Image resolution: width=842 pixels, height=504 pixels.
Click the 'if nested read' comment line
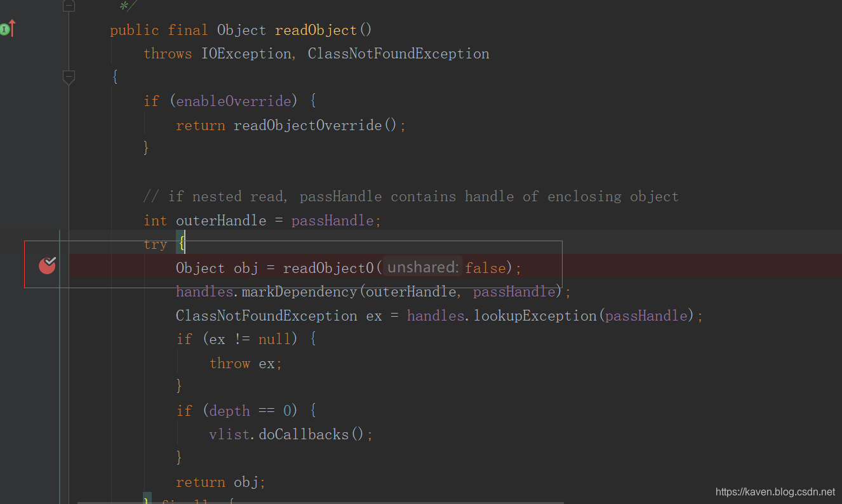point(411,197)
